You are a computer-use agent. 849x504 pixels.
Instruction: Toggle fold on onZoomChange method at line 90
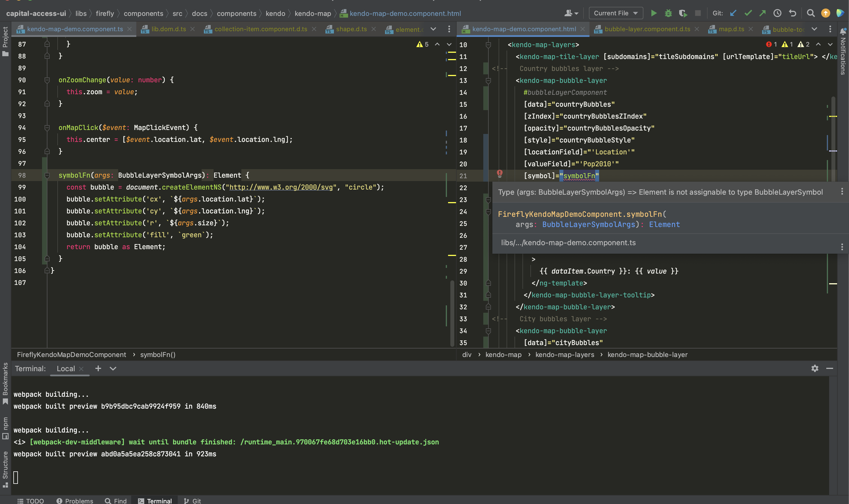47,80
